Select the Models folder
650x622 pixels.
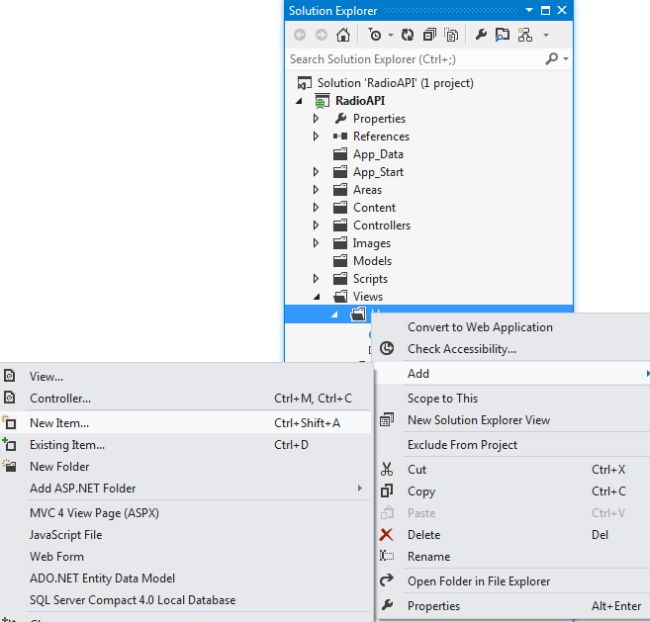point(362,261)
